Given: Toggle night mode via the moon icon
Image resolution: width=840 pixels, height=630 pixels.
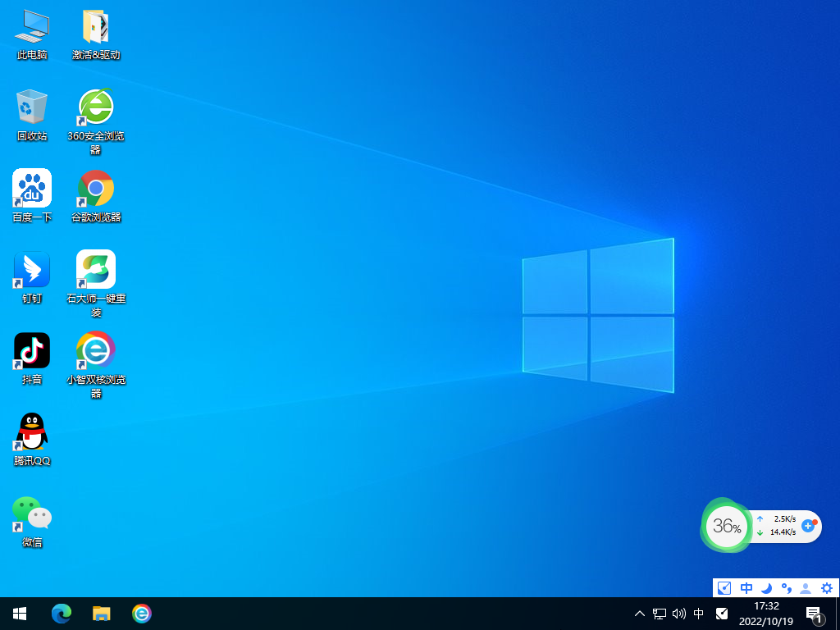Looking at the screenshot, I should point(765,588).
